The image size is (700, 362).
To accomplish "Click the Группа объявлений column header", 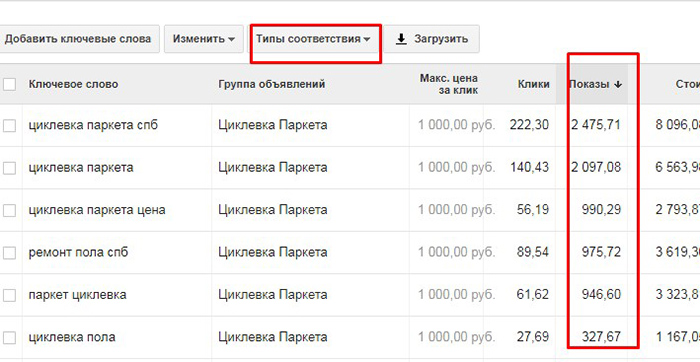I will [271, 84].
